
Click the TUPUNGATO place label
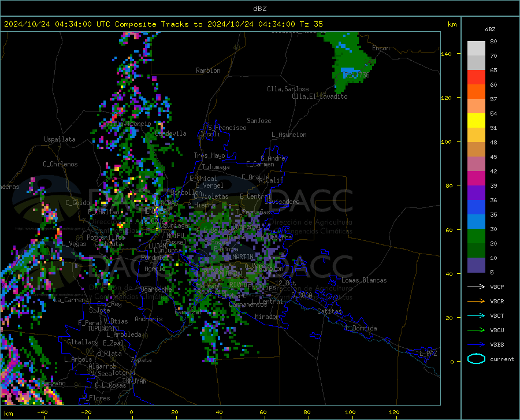[x=103, y=329]
